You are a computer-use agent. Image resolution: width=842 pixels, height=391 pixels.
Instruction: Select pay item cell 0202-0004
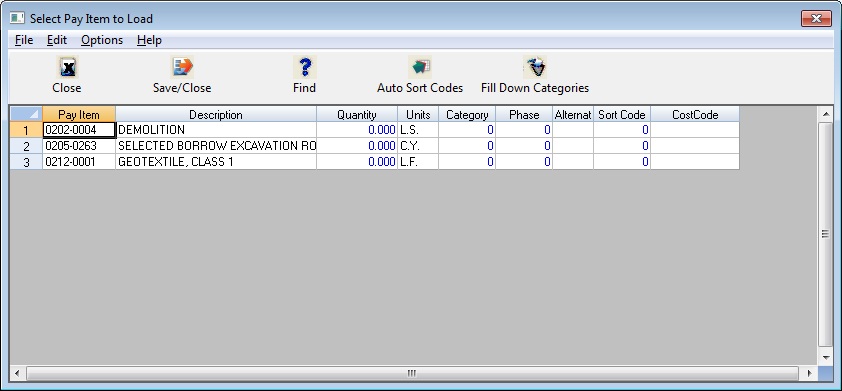[x=79, y=130]
